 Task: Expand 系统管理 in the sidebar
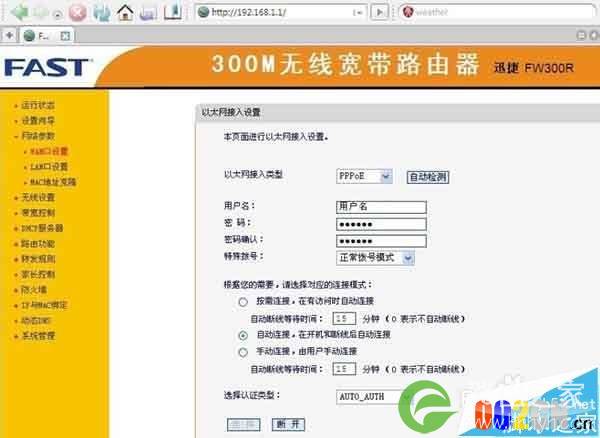tap(38, 336)
